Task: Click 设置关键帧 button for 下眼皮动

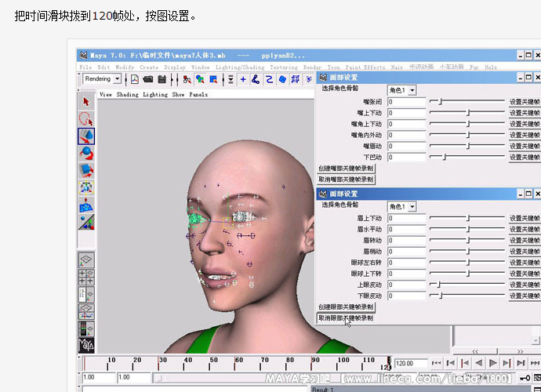Action: 525,296
